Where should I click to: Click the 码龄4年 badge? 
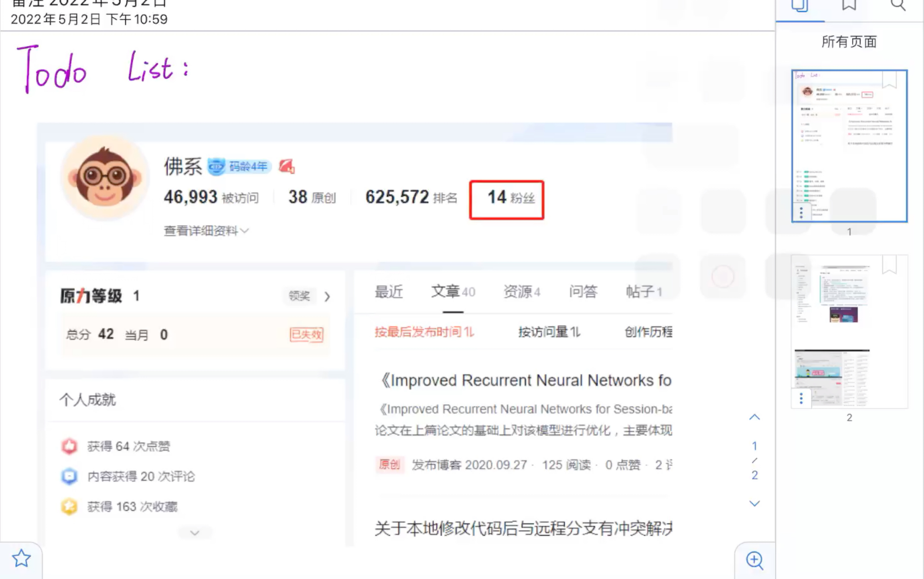(239, 166)
